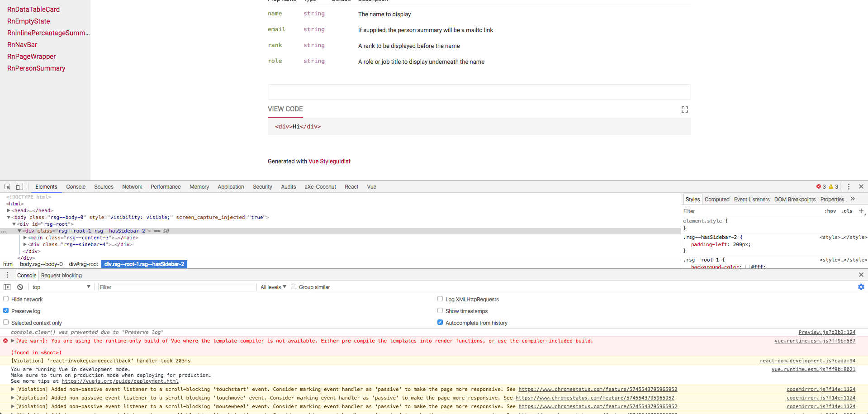Switch to the Vue DevTools tab
The width and height of the screenshot is (868, 414).
click(371, 186)
